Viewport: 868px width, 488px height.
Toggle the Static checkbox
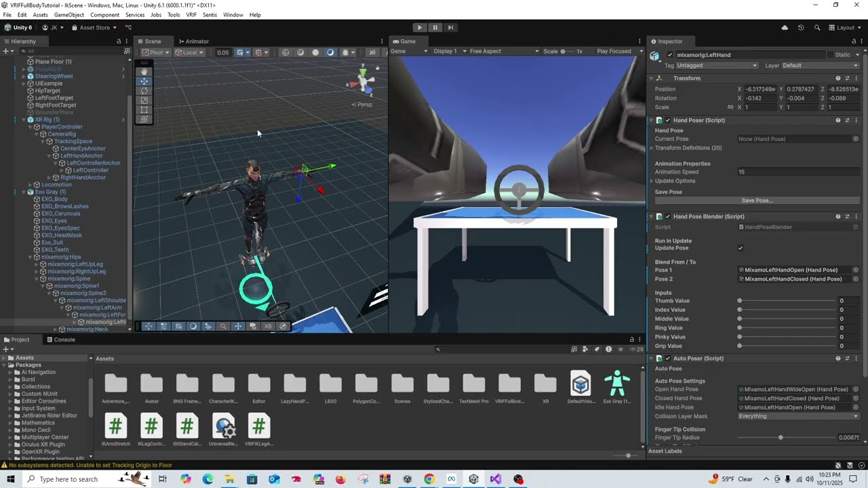coord(829,55)
